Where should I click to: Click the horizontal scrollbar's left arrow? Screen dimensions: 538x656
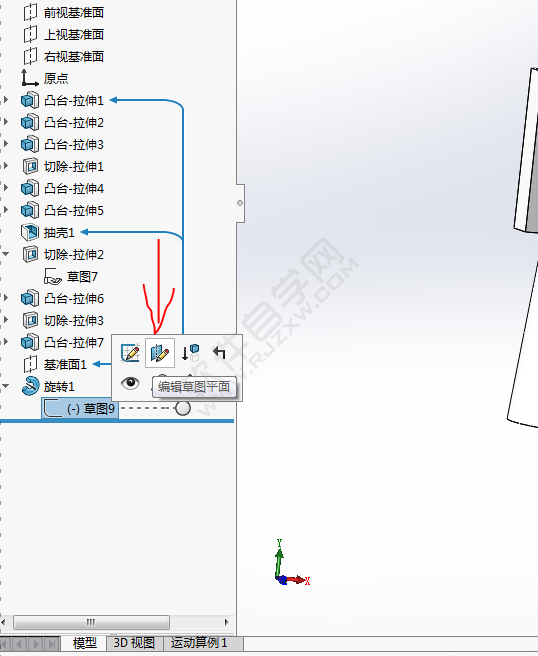3,622
